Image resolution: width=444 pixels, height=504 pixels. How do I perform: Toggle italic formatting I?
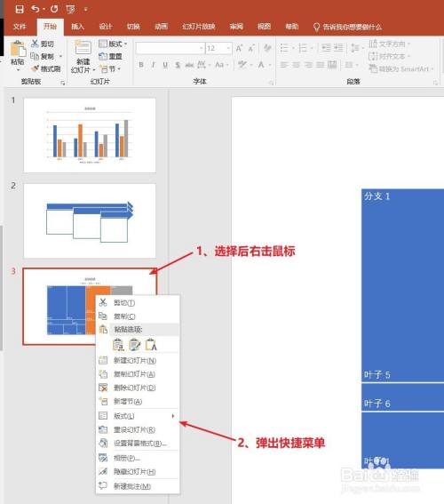click(153, 65)
